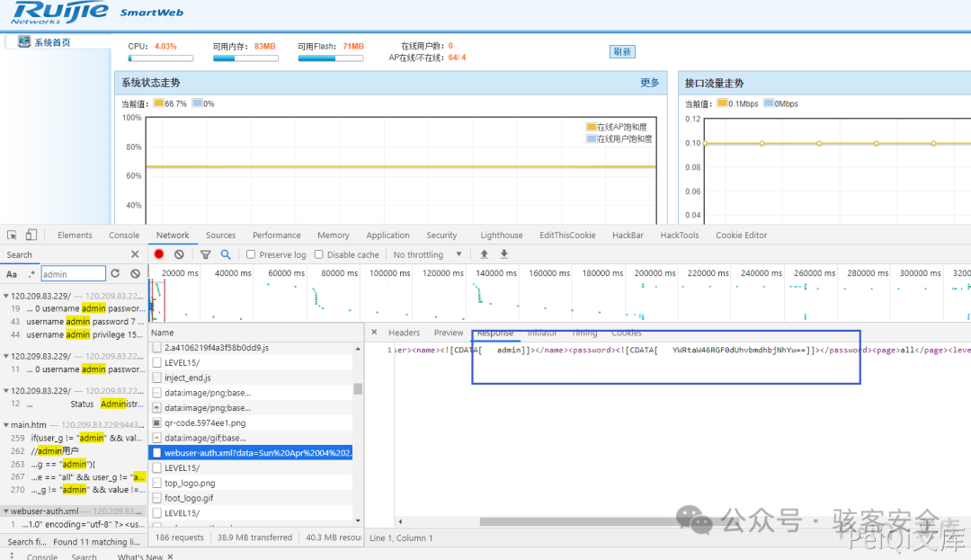
Task: Open the EditThisCookie tab
Action: pos(567,236)
